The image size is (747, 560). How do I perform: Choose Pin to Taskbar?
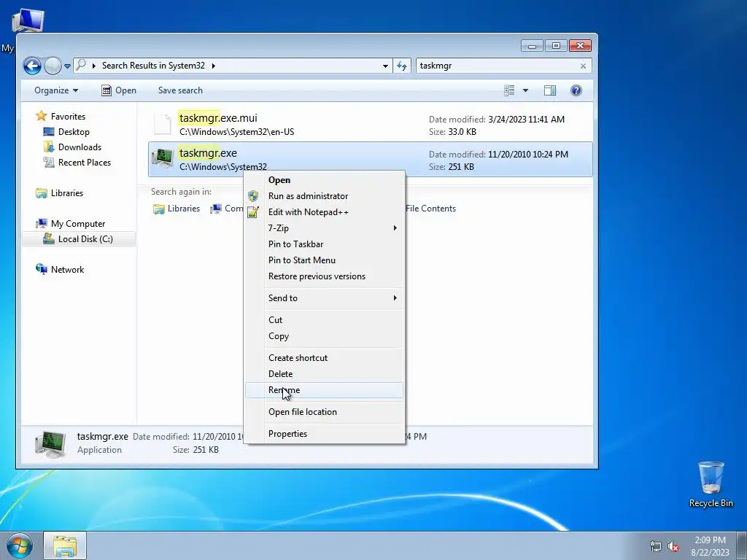tap(324, 244)
